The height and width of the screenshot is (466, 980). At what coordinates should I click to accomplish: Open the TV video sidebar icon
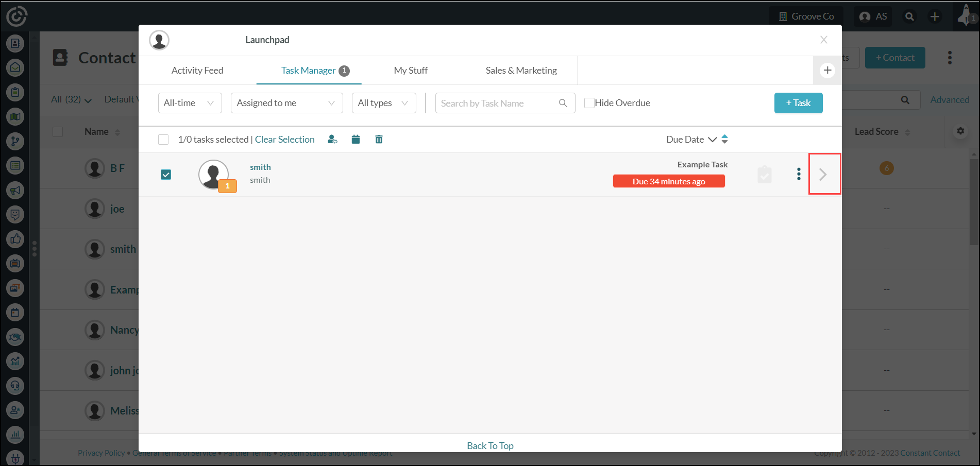(x=15, y=263)
